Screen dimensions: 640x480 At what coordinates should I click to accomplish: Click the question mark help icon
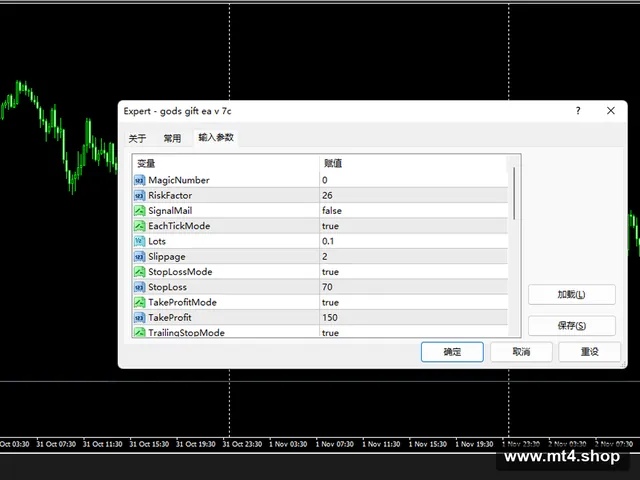578,111
